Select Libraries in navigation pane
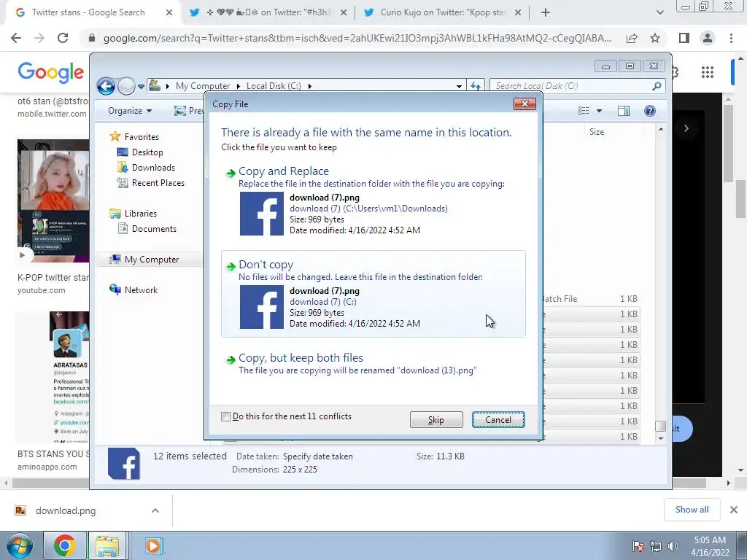 click(141, 214)
